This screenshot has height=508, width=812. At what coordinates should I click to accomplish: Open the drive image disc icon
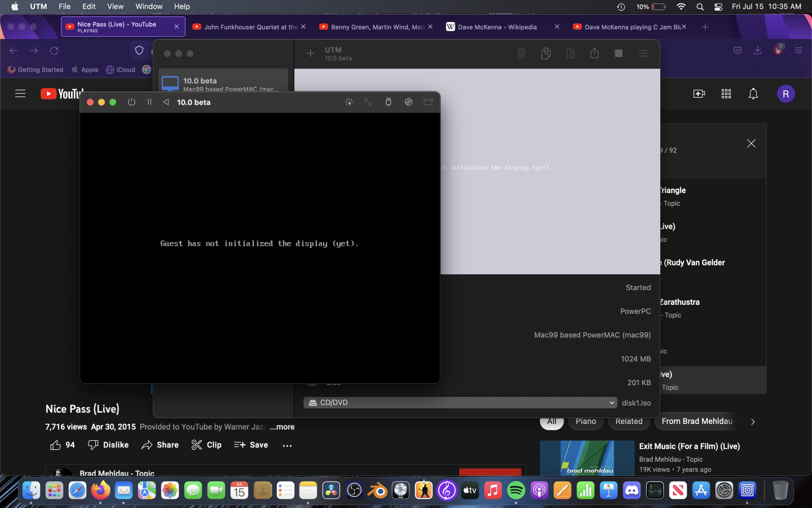tap(408, 102)
